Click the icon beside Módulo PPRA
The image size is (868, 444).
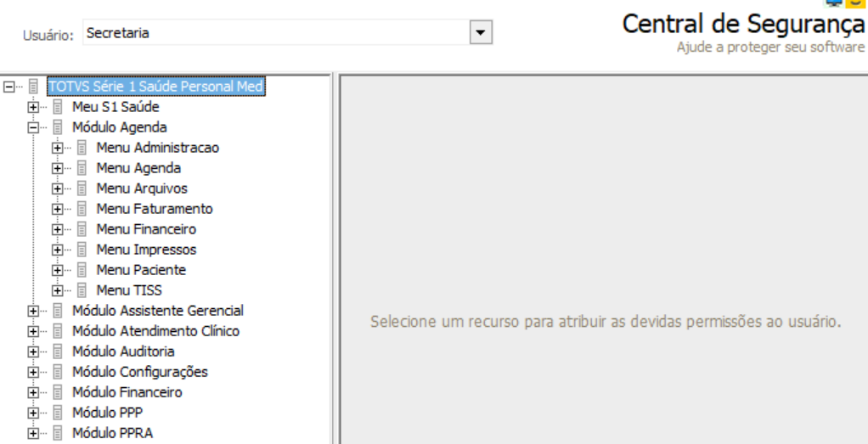(x=58, y=434)
